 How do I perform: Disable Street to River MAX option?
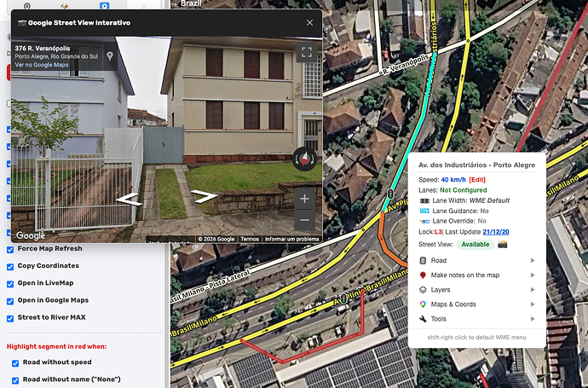point(10,319)
